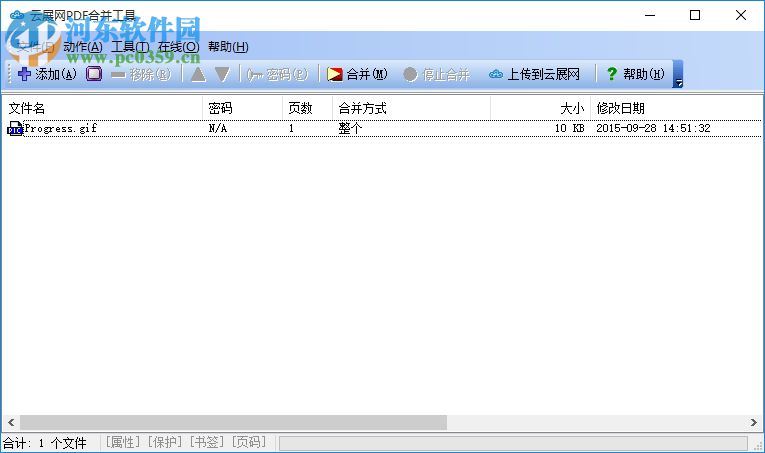The height and width of the screenshot is (453, 765).
Task: Click the 10 KB size cell
Action: point(569,128)
